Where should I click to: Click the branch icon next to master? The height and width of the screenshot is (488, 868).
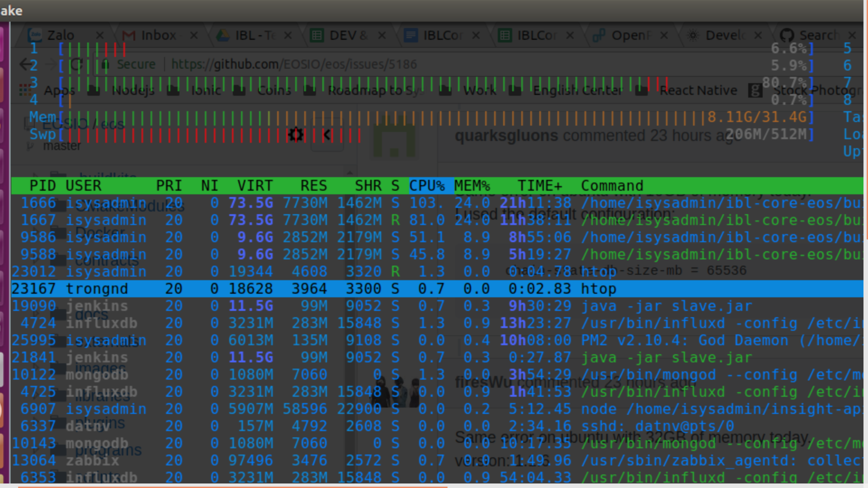pos(30,145)
